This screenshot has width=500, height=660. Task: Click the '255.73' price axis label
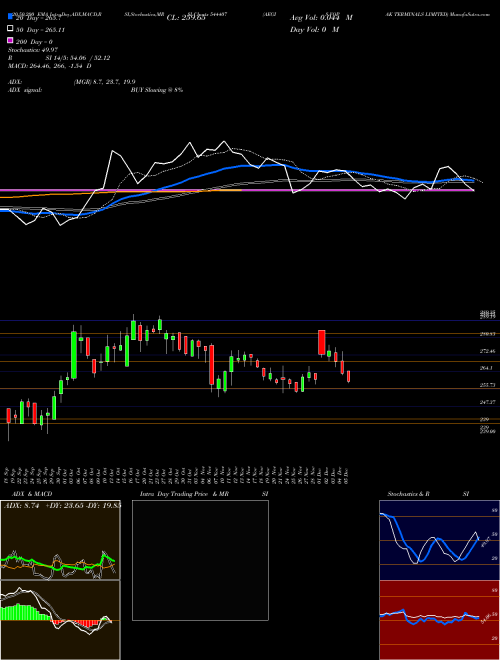click(x=487, y=385)
